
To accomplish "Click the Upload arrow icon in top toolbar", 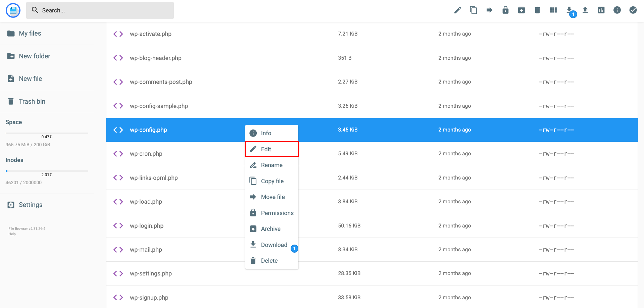I will pos(585,10).
